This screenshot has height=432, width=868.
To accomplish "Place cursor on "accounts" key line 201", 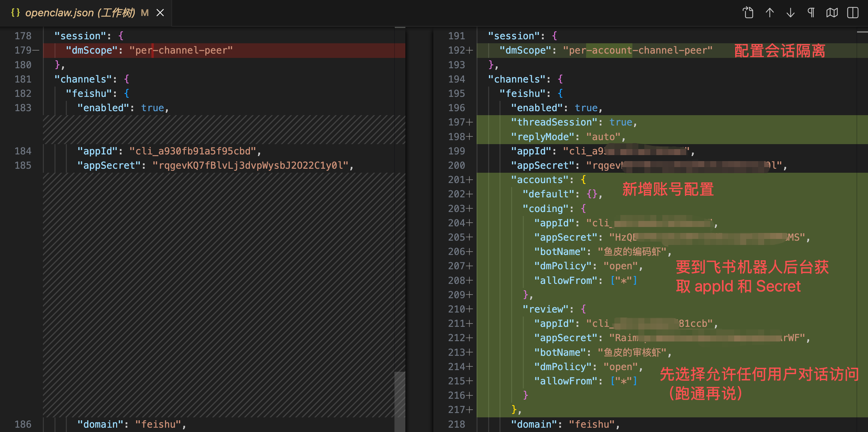I will point(540,180).
